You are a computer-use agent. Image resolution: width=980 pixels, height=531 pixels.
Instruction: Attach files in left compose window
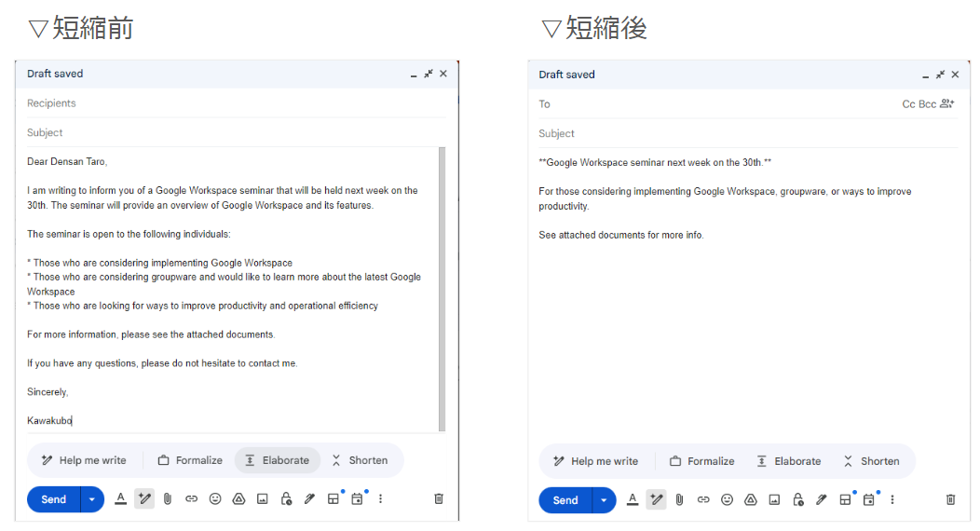pyautogui.click(x=168, y=498)
